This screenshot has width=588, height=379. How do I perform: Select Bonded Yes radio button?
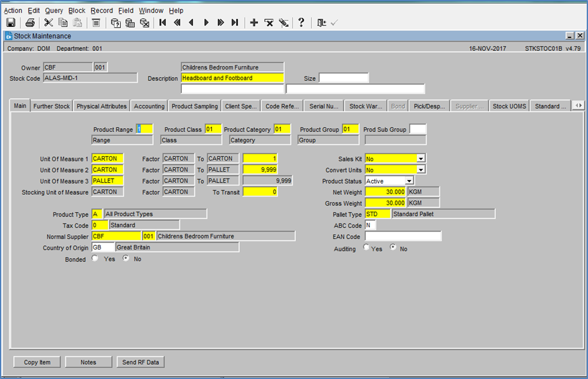coord(95,258)
